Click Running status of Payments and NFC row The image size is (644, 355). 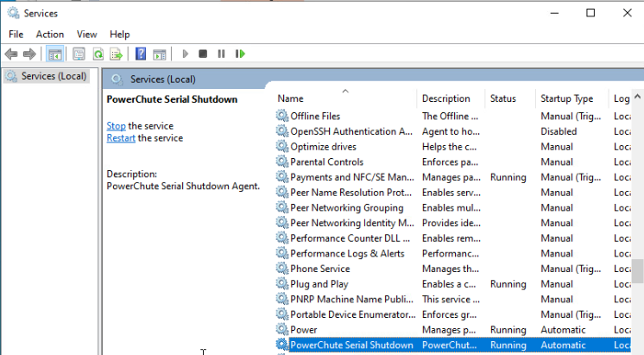(x=508, y=177)
